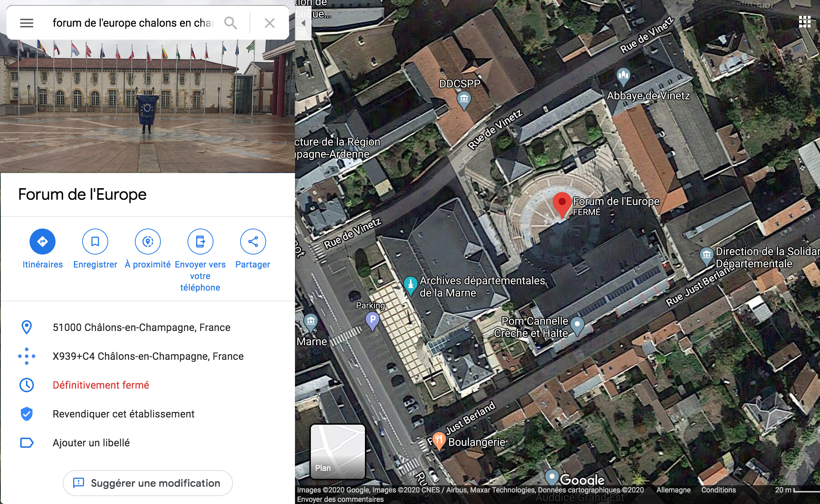
Task: Click the À proximité nearby icon
Action: [x=148, y=242]
